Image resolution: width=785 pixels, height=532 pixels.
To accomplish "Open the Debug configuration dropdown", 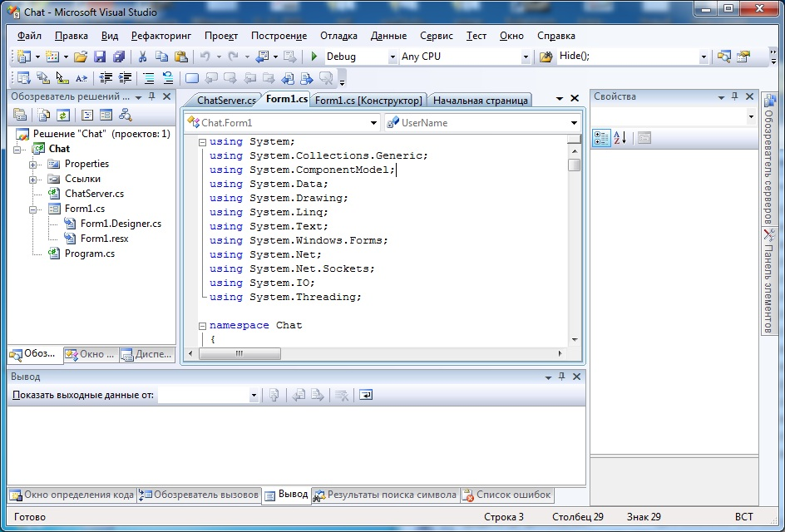I will 392,57.
